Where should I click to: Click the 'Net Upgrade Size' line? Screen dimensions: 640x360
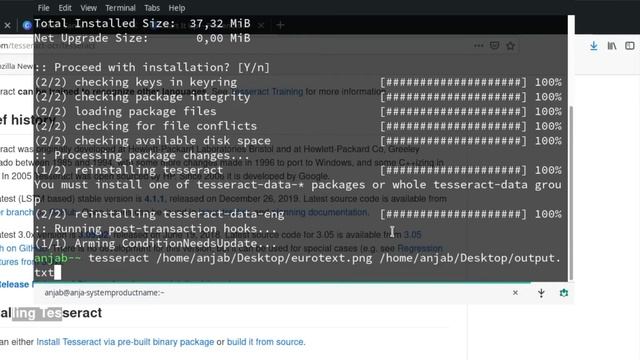coord(142,38)
